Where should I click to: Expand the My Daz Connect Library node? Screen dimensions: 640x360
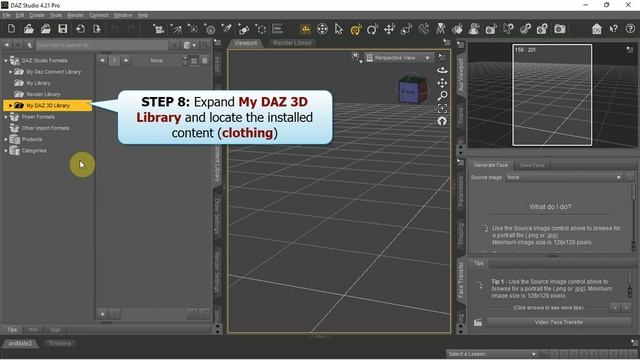coord(11,72)
